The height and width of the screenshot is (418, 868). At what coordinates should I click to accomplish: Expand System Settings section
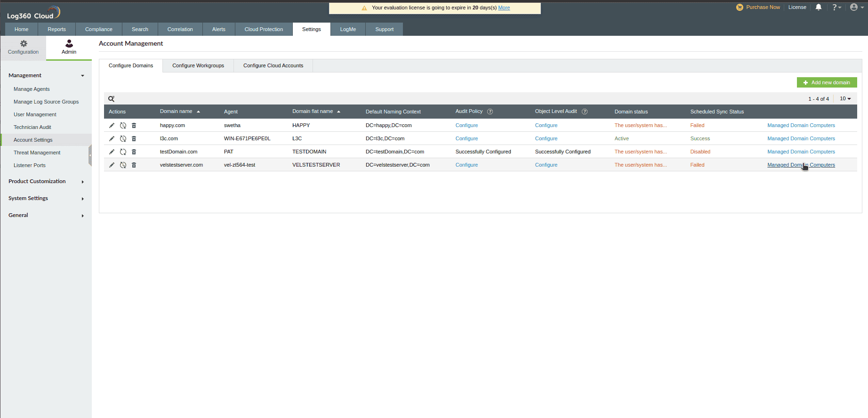[82, 199]
